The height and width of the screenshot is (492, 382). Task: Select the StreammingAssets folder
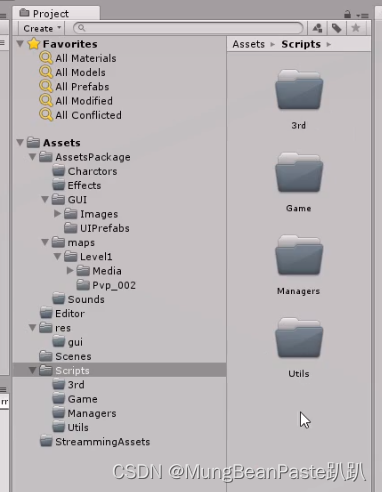point(103,442)
